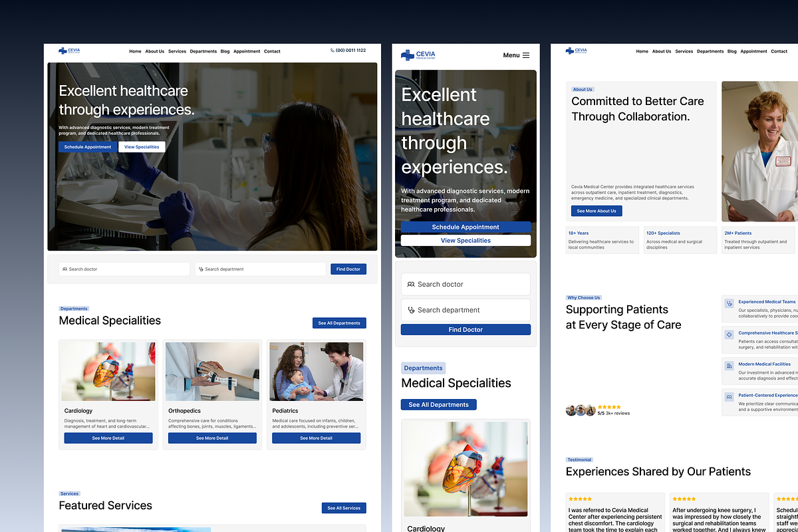Viewport: 798px width, 532px height.
Task: Open Services in the left desktop page navigation
Action: coord(177,51)
